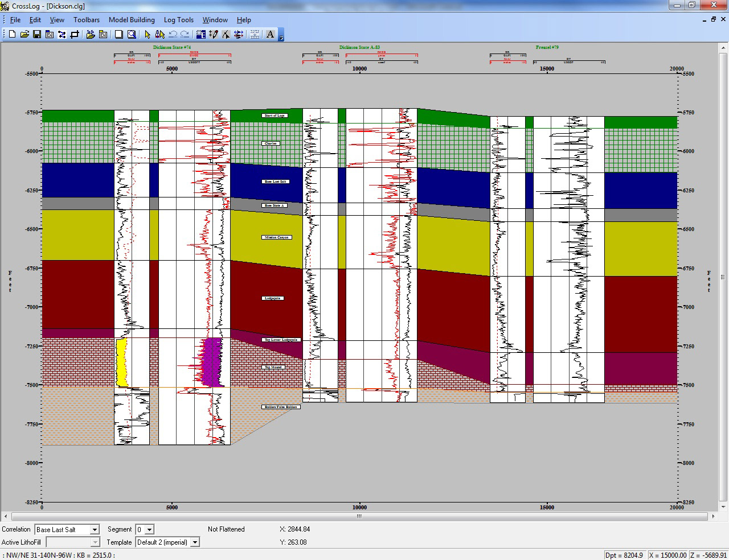729x560 pixels.
Task: Open the Log Tools menu
Action: click(x=179, y=19)
